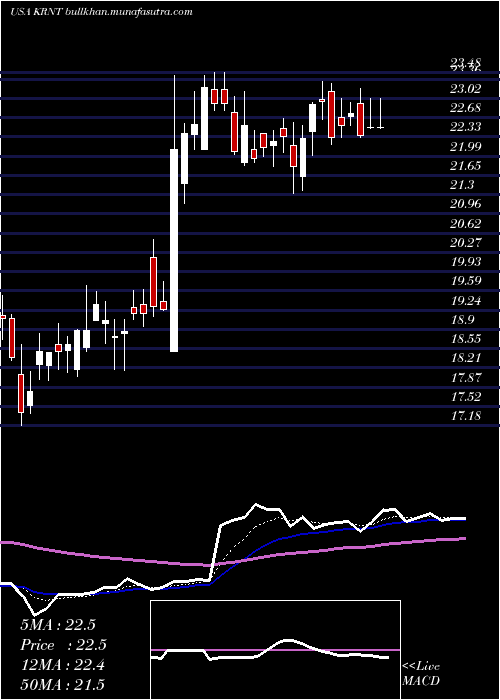
Task: Click the 18.9 price axis label
Action: pyautogui.click(x=462, y=320)
